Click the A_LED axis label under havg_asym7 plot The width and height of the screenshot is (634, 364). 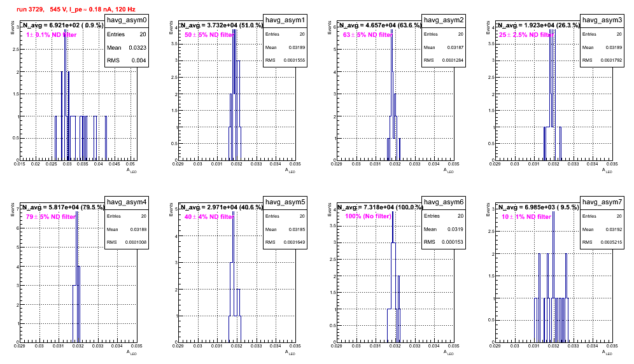point(607,353)
